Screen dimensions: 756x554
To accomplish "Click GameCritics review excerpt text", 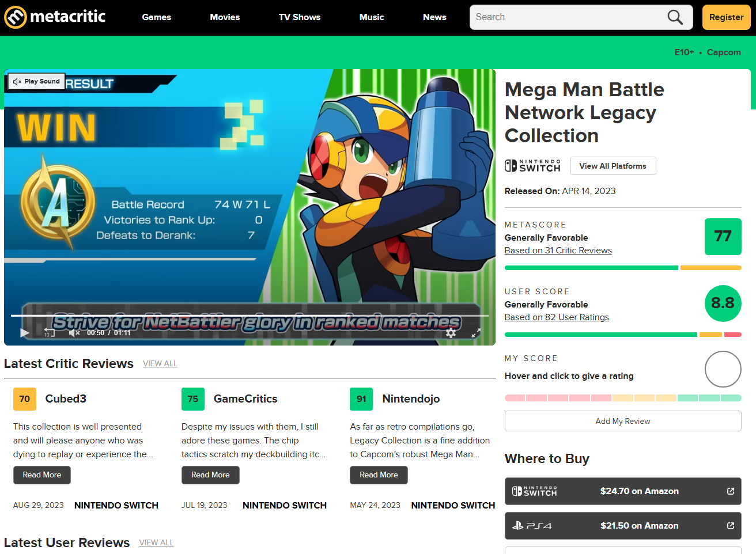I will pyautogui.click(x=254, y=441).
